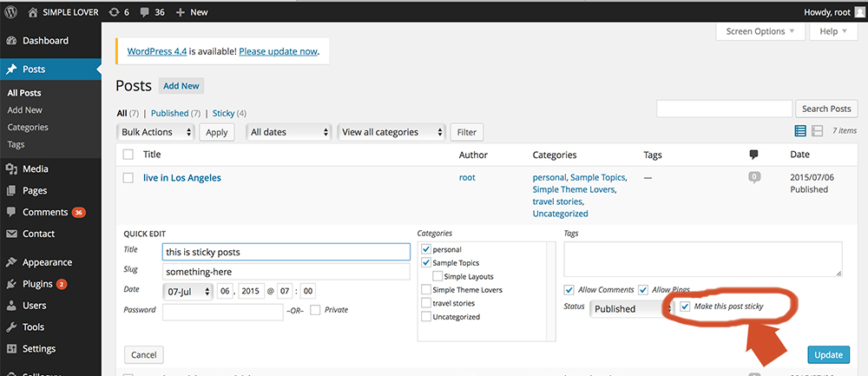Open Categories submenu under Posts
This screenshot has height=376, width=868.
coord(28,128)
